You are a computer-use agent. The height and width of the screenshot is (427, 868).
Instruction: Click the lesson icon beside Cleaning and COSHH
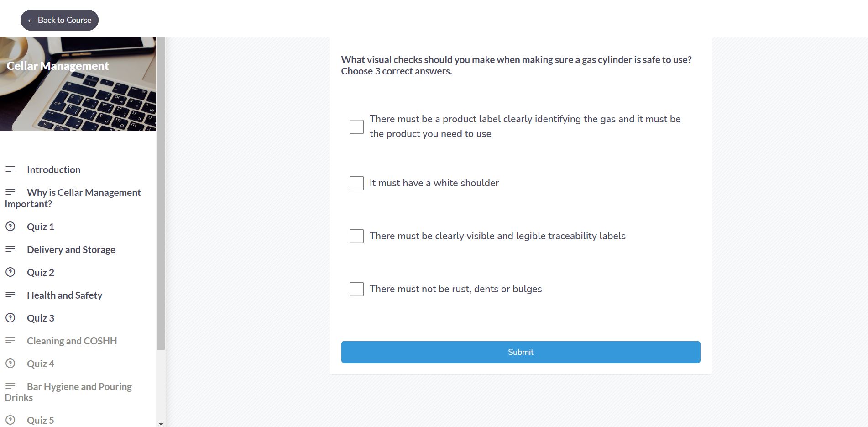(x=10, y=341)
